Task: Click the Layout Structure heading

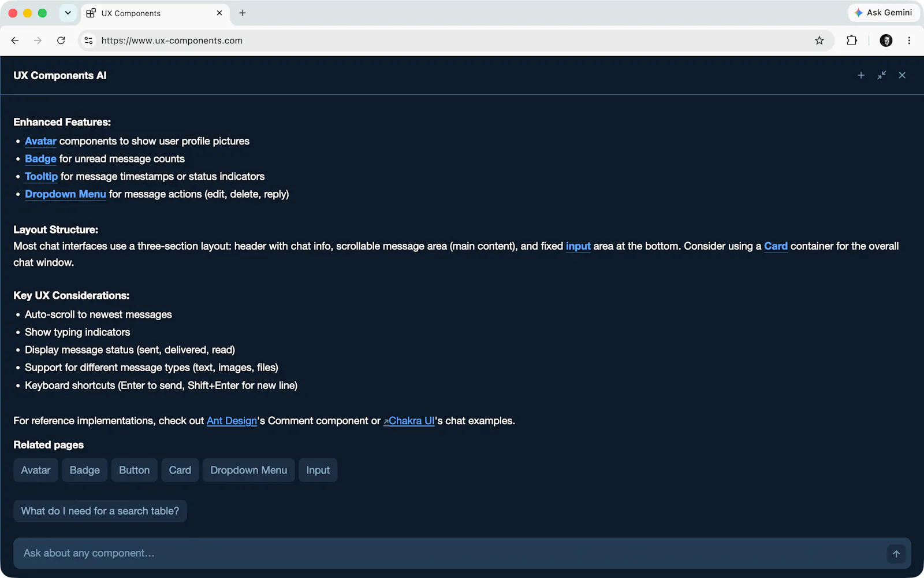Action: (x=56, y=229)
